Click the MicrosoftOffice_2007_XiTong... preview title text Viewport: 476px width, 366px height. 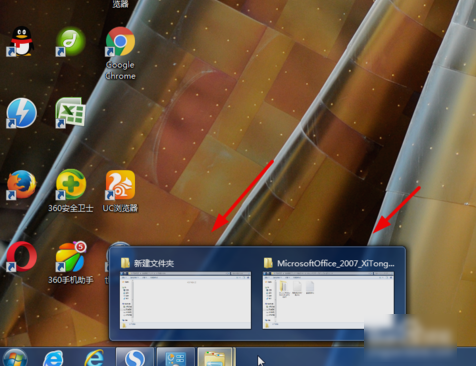[x=336, y=264]
